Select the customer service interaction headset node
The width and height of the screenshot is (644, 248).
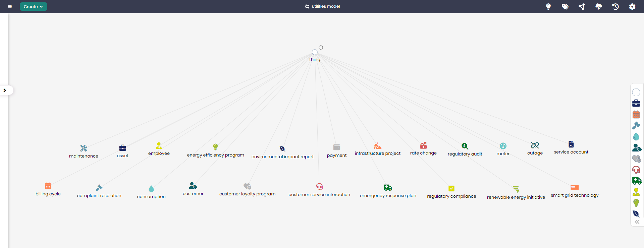(x=319, y=187)
